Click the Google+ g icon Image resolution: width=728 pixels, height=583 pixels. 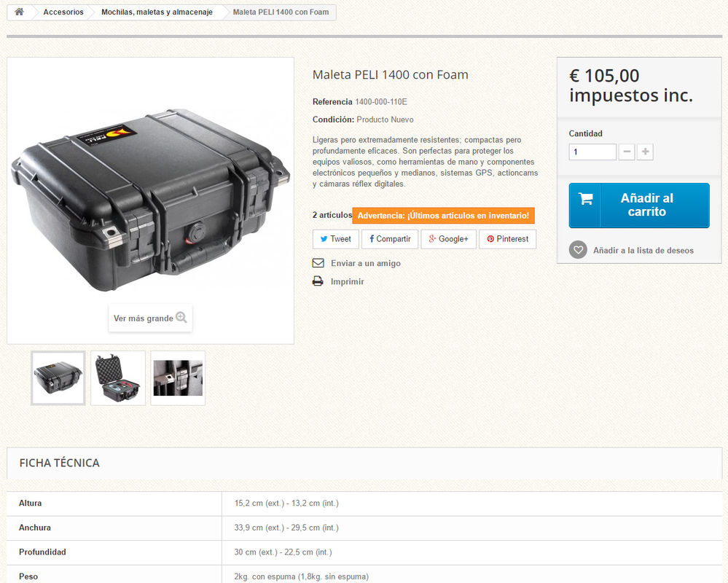click(x=432, y=238)
